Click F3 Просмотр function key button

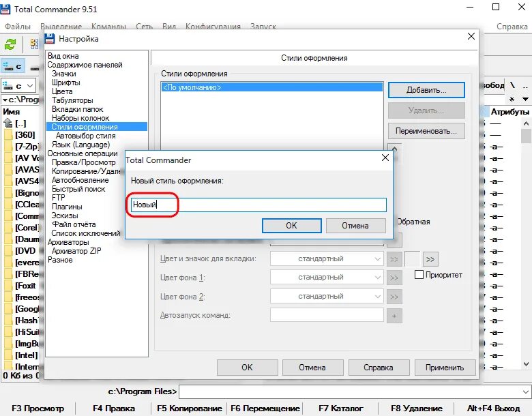(x=38, y=408)
